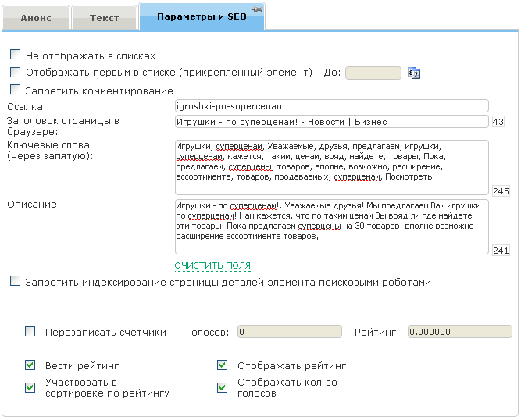521x420 pixels.
Task: Enable Запретить индексирование страницы checkbox
Action: (16, 282)
